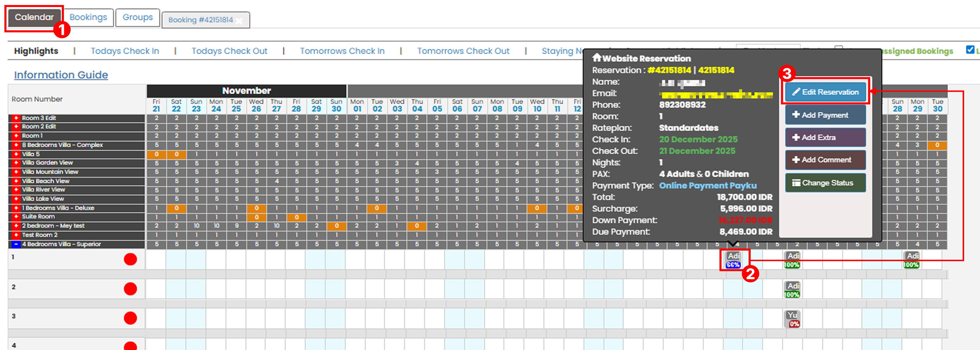Image resolution: width=980 pixels, height=350 pixels.
Task: Click Suite Room orange 0 cell on Wed 26
Action: [x=256, y=217]
